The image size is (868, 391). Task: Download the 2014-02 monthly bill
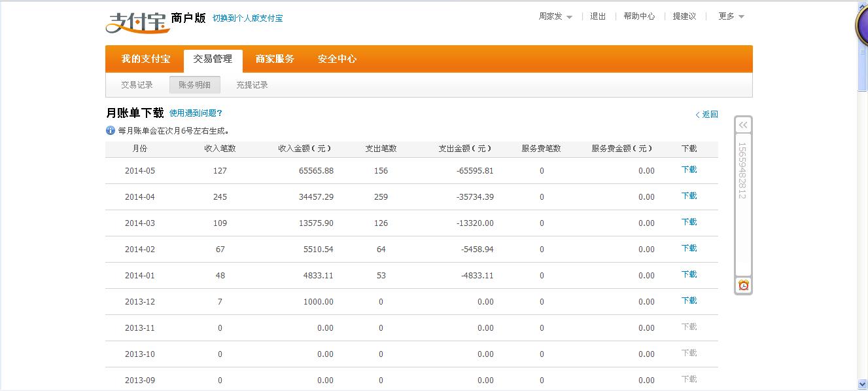(x=689, y=248)
